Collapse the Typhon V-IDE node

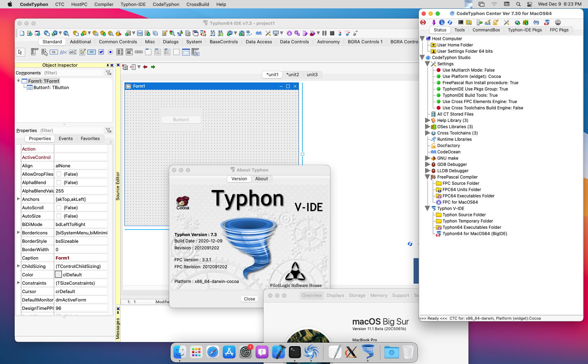tap(427, 209)
